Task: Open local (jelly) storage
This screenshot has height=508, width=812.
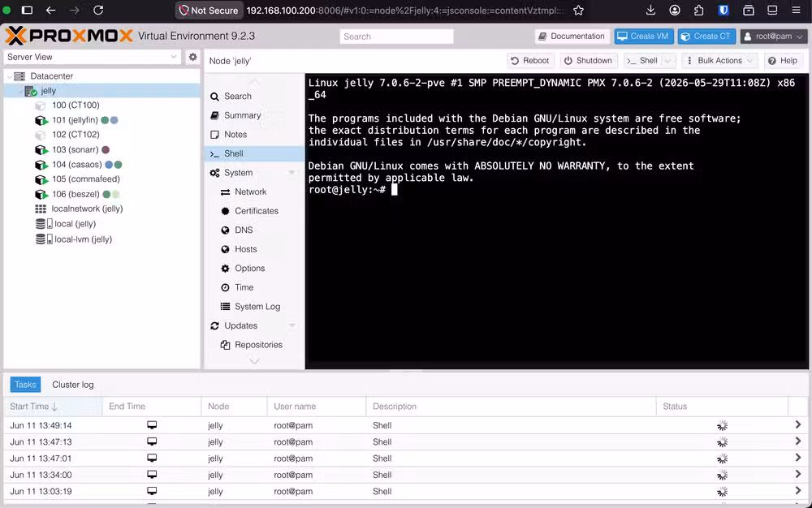Action: (x=75, y=223)
